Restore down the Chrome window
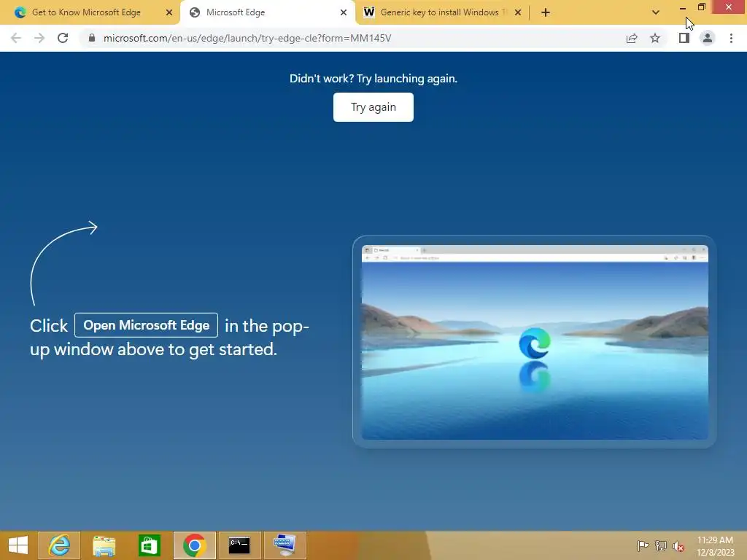Viewport: 747px width, 560px height. coord(701,7)
